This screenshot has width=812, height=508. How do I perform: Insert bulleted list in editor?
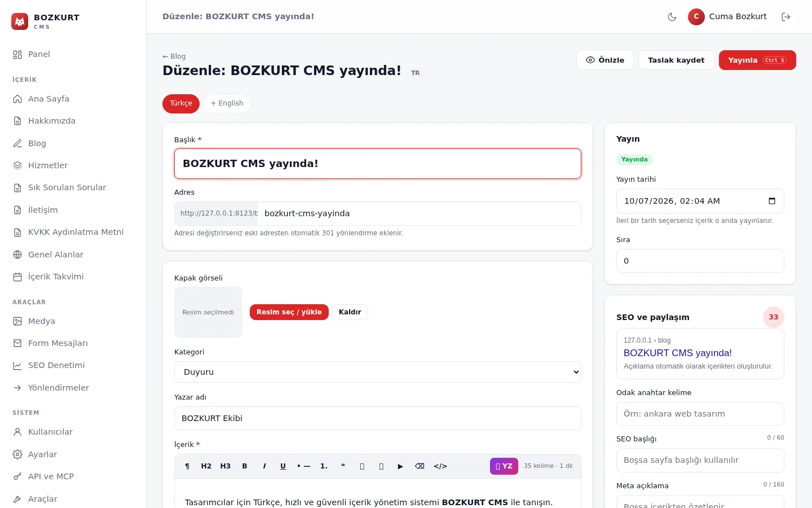click(303, 466)
